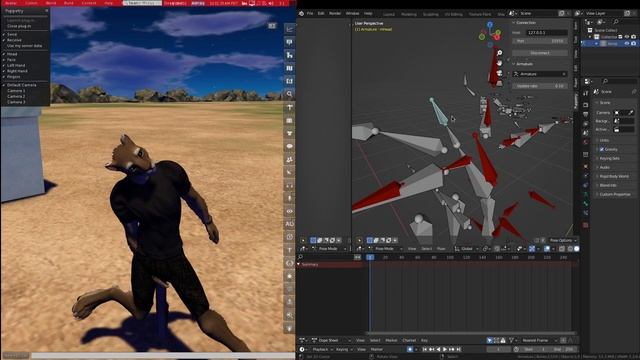
Task: Collapse the Armature panel
Action: 514,64
